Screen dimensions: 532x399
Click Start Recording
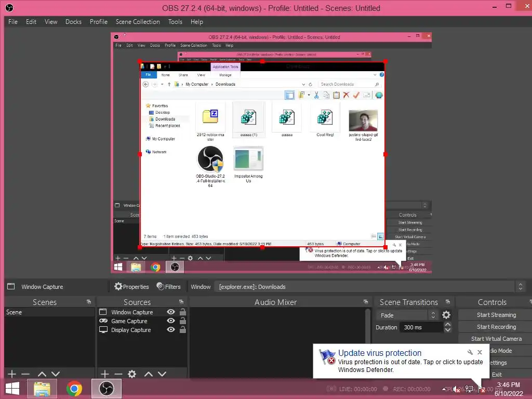pos(496,327)
